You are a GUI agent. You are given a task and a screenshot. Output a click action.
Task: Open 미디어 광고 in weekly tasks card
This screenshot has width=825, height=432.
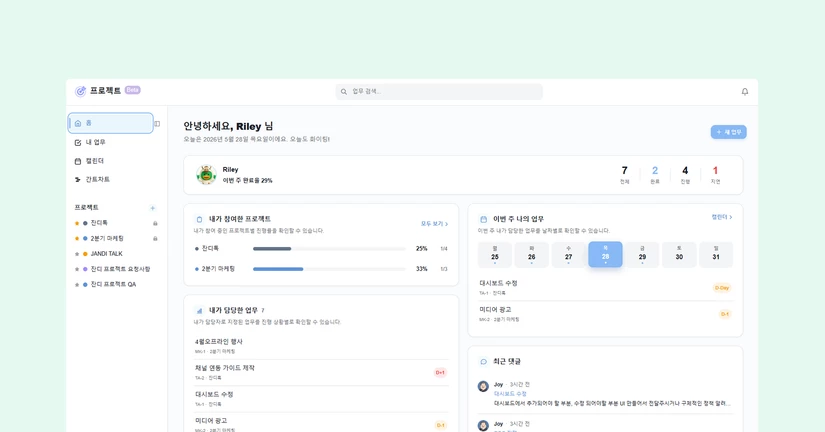pos(605,314)
